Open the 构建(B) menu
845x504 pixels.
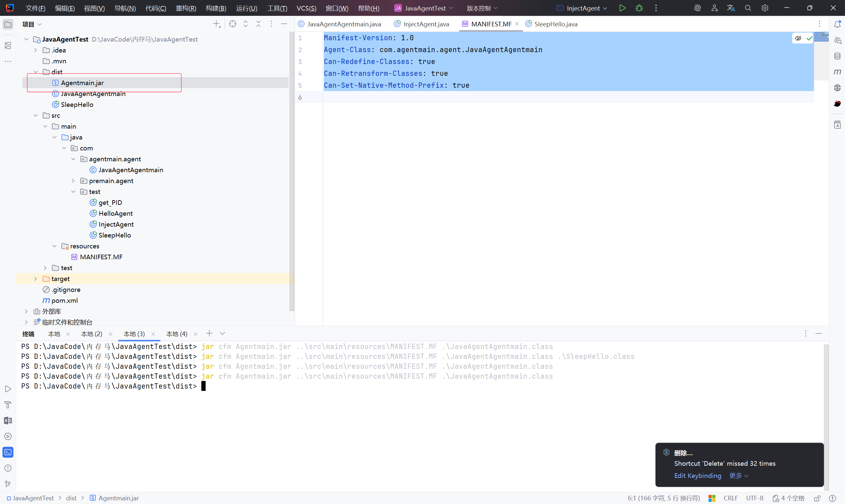pyautogui.click(x=216, y=8)
